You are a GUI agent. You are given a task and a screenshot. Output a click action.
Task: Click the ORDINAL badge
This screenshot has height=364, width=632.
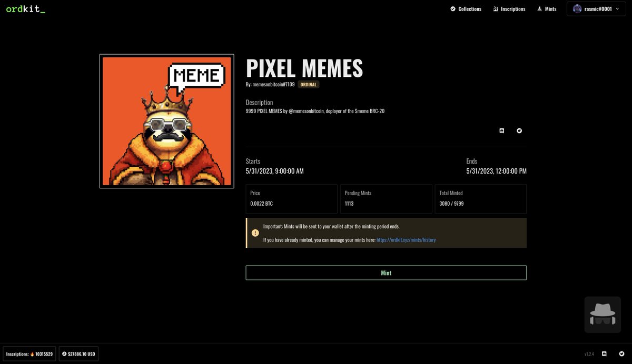[309, 84]
